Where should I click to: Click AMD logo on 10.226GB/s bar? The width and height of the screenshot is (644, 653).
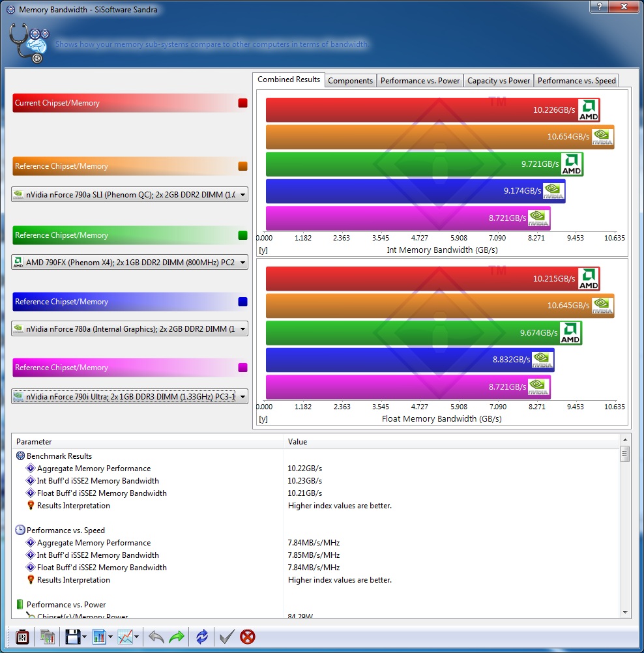pos(589,110)
